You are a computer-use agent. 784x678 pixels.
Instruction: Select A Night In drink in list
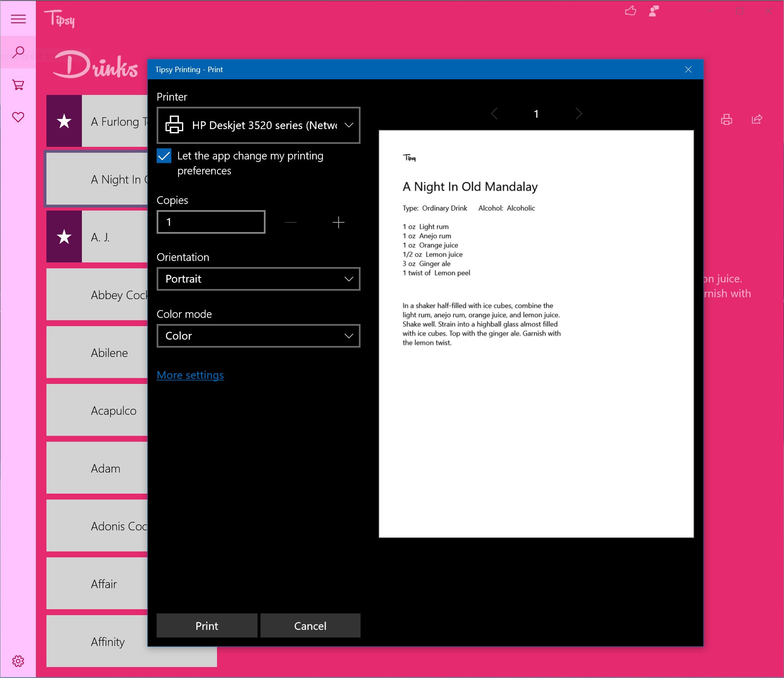pos(97,179)
